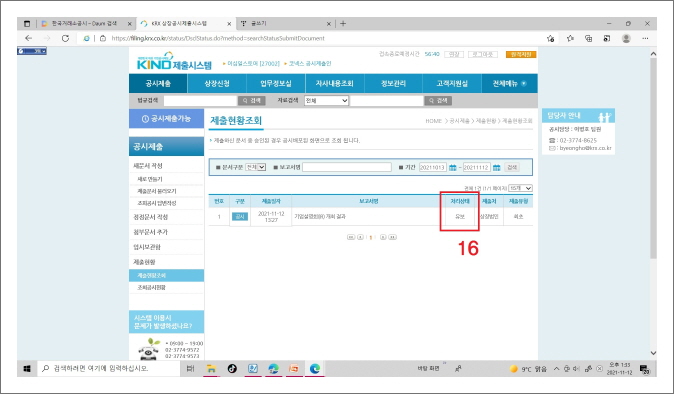Open browser Collections icon

click(588, 38)
